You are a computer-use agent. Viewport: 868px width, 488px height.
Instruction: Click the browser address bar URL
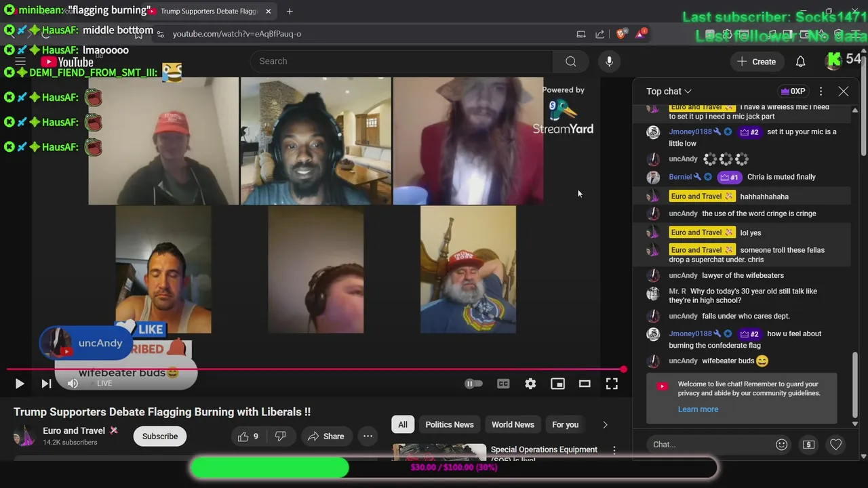(x=237, y=34)
